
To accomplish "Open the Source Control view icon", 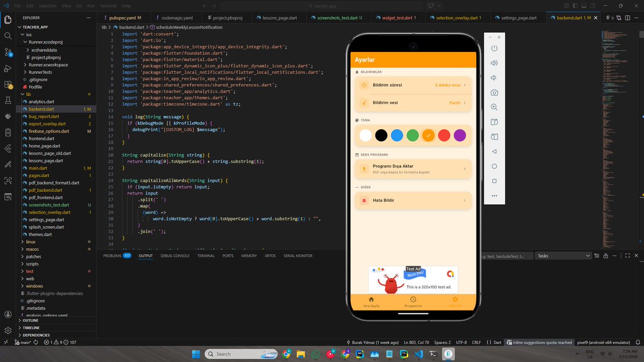I will tap(8, 52).
